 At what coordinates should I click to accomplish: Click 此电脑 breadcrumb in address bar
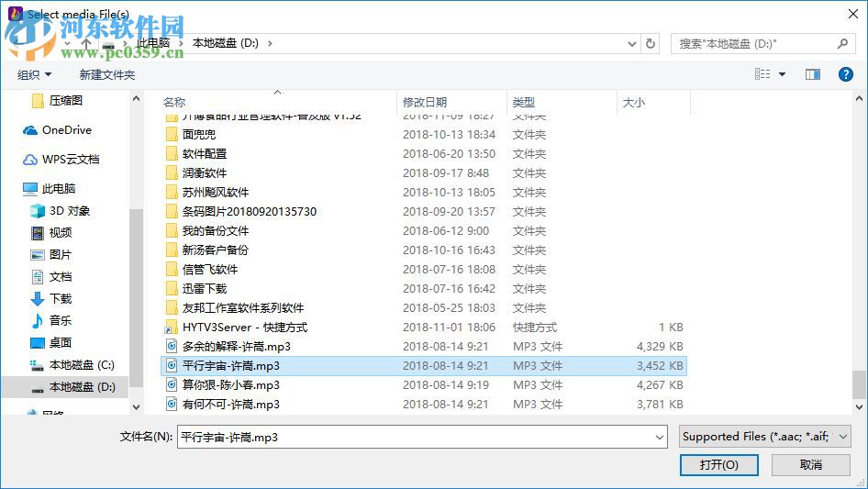[x=153, y=43]
